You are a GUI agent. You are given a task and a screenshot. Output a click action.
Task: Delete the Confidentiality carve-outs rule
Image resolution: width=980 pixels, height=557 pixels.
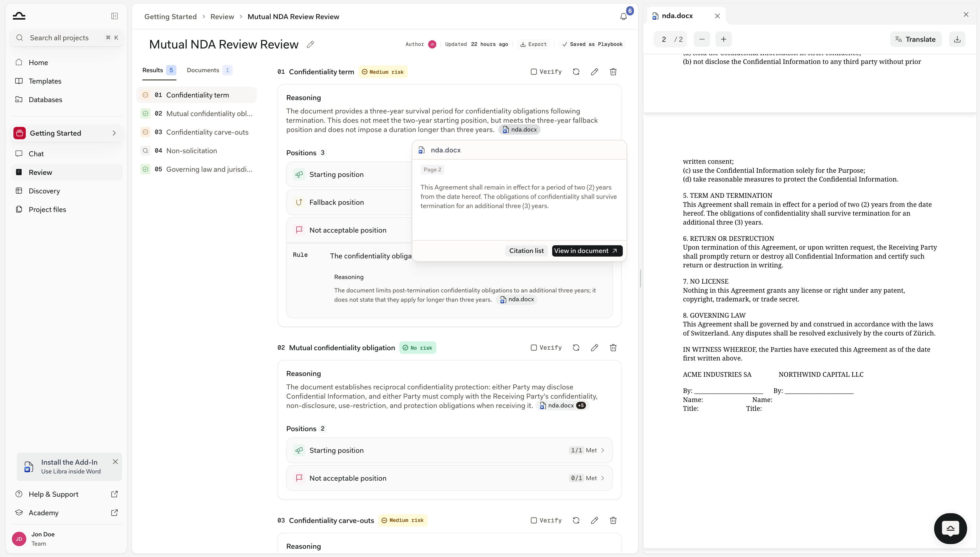tap(613, 520)
